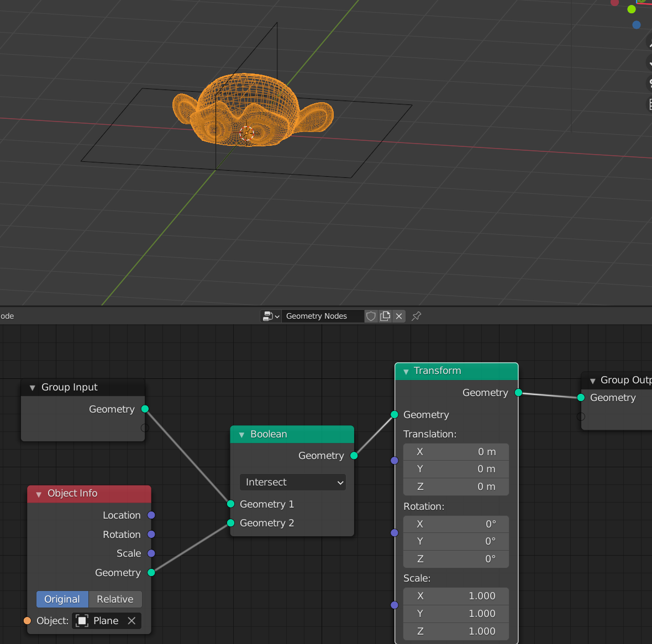Click Group Input Geometry output socket

(x=145, y=409)
